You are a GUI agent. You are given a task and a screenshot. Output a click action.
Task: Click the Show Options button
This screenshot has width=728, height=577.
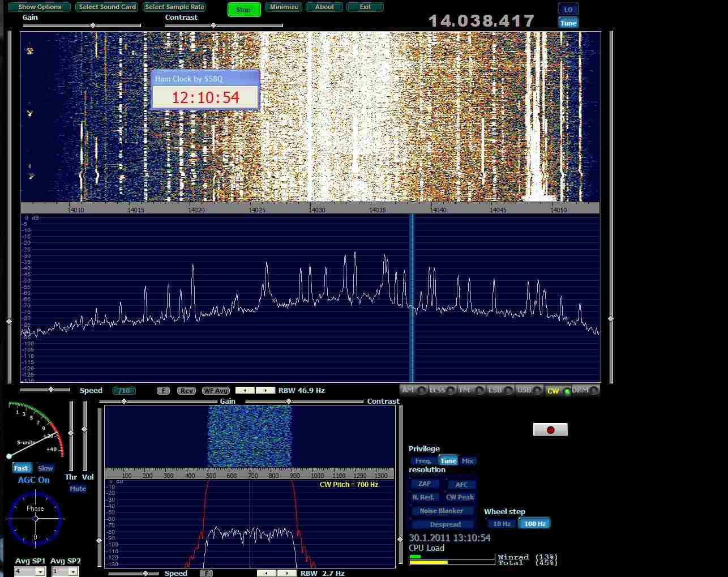pos(40,7)
